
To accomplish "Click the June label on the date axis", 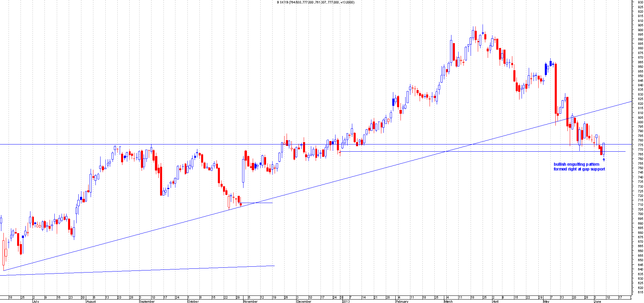I will click(x=597, y=301).
